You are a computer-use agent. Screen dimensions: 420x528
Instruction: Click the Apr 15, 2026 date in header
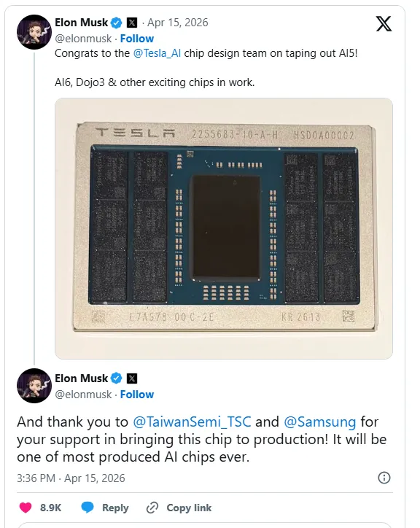[x=178, y=23]
